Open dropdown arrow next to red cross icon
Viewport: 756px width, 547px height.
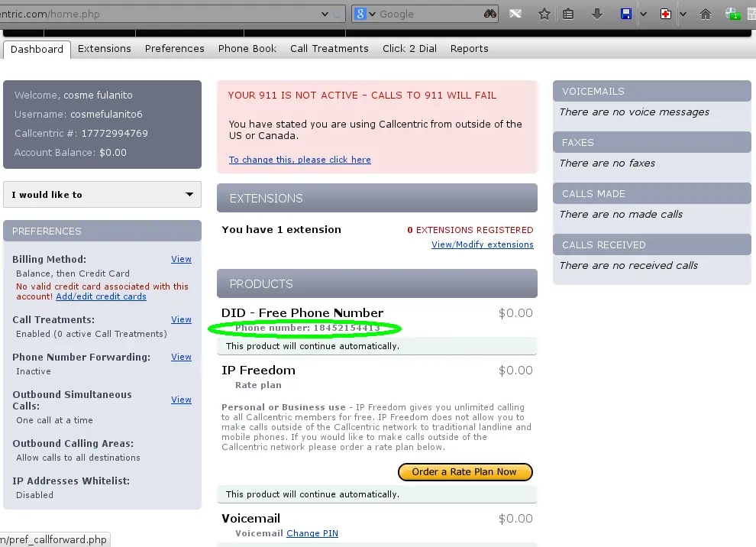(x=683, y=14)
